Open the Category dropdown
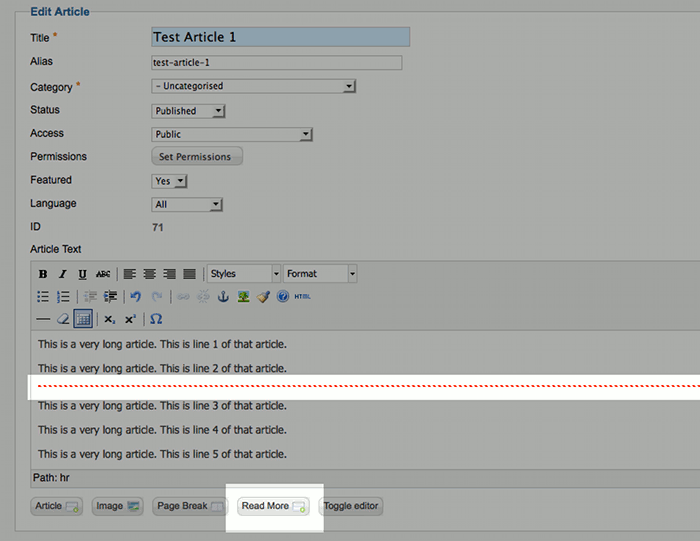 254,87
